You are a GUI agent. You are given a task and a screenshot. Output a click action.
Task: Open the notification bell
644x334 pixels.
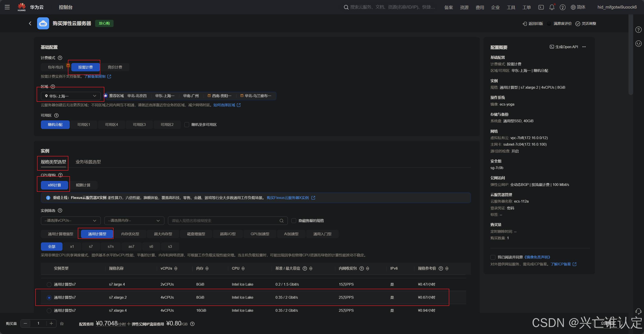coord(552,7)
